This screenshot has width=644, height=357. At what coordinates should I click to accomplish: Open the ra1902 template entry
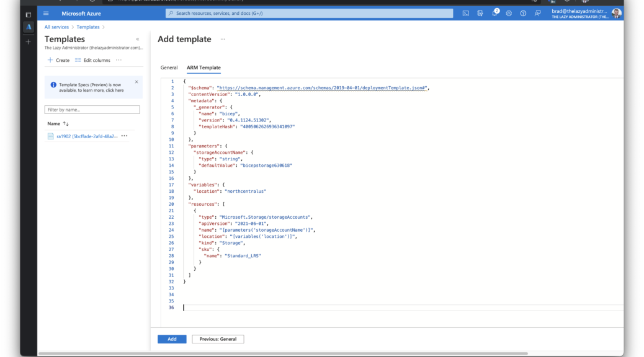click(x=87, y=136)
